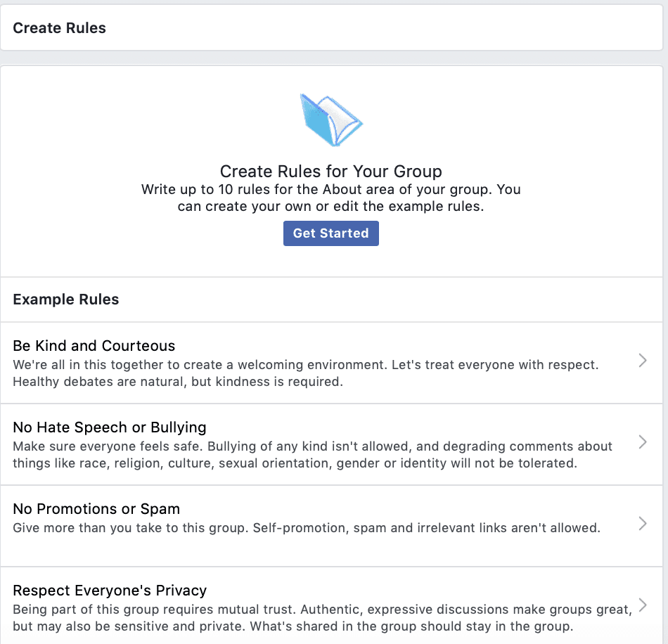Image resolution: width=668 pixels, height=644 pixels.
Task: Pick the Respect Everyone's Privacy rule title
Action: pos(110,591)
